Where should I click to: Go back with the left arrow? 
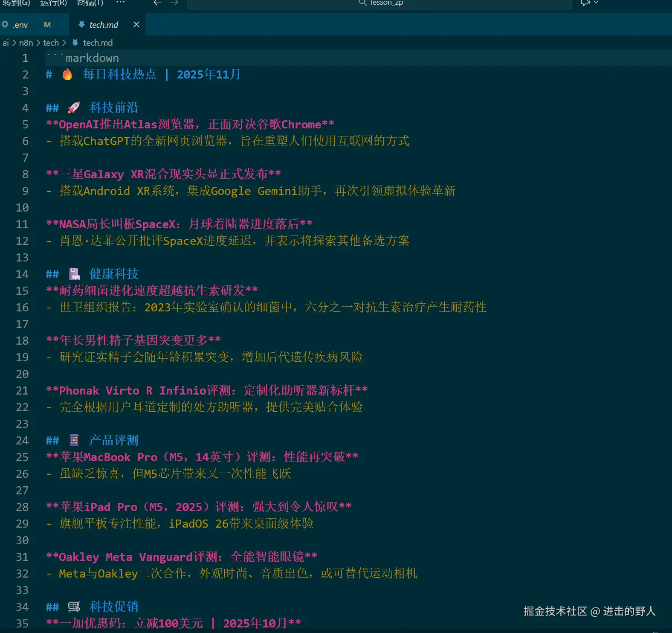(158, 3)
